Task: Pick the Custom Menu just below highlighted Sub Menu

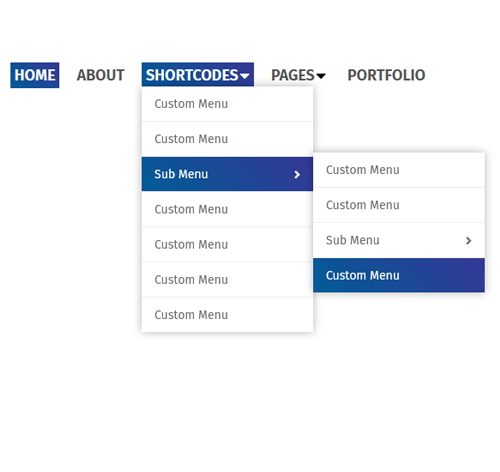Action: coord(227,209)
